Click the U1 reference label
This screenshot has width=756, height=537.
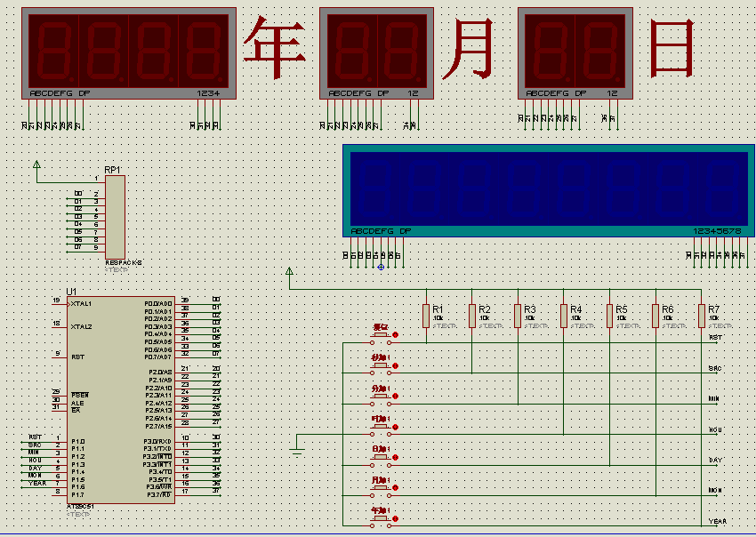pos(71,292)
